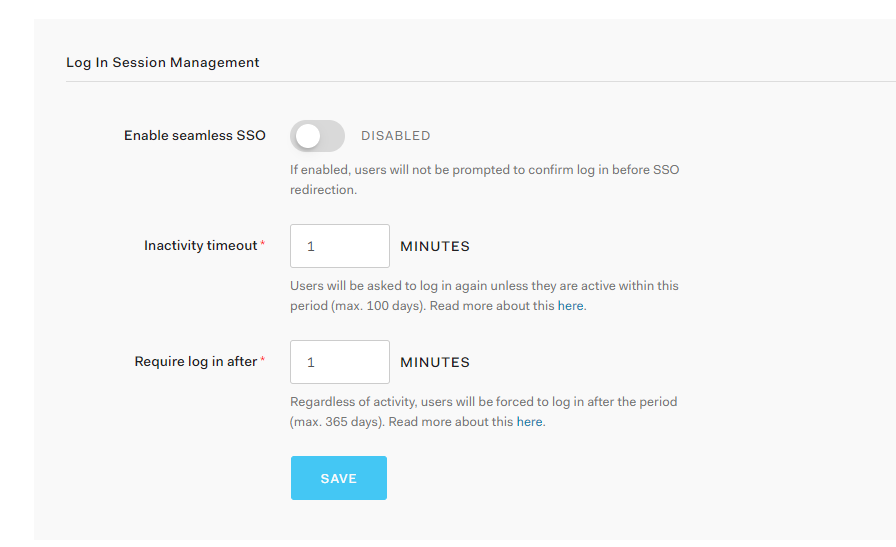Click the Log In Session Management heading
Image resolution: width=896 pixels, height=547 pixels.
[x=163, y=62]
